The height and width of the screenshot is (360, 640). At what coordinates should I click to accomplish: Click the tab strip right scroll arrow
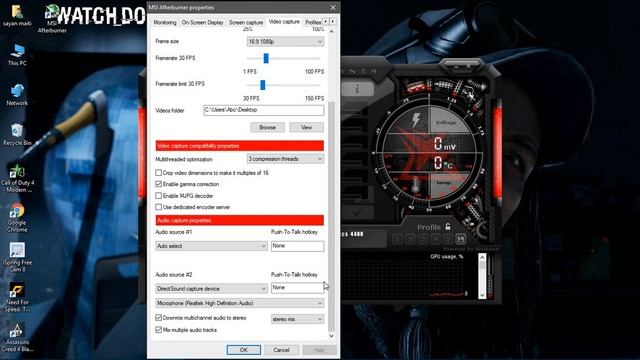pos(333,21)
